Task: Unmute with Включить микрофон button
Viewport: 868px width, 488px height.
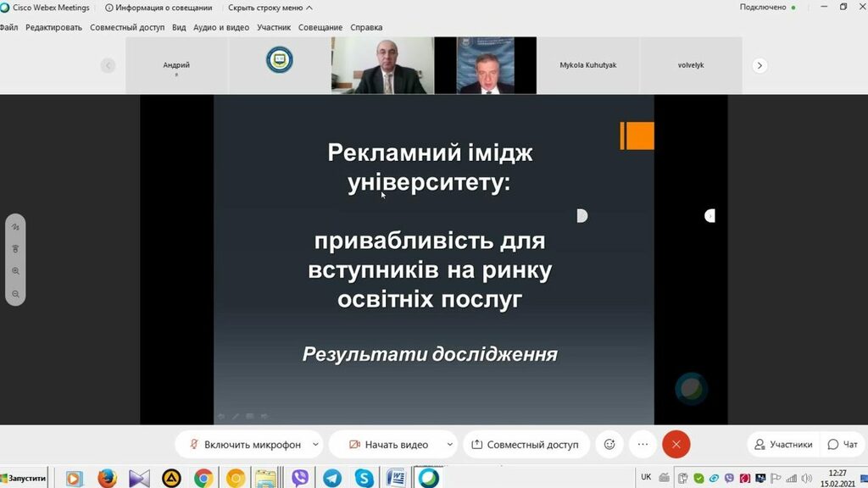Action: pos(244,444)
